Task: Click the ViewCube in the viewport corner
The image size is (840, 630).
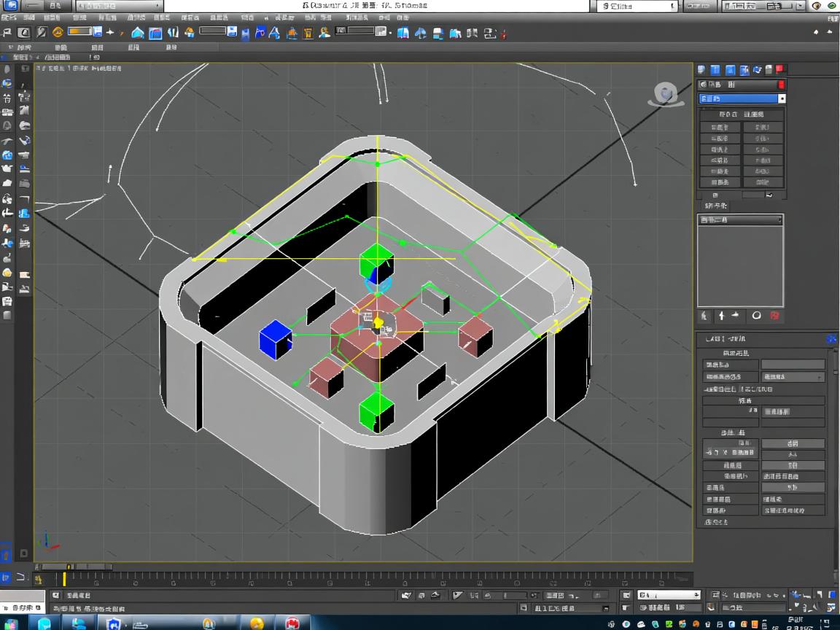Action: (665, 94)
